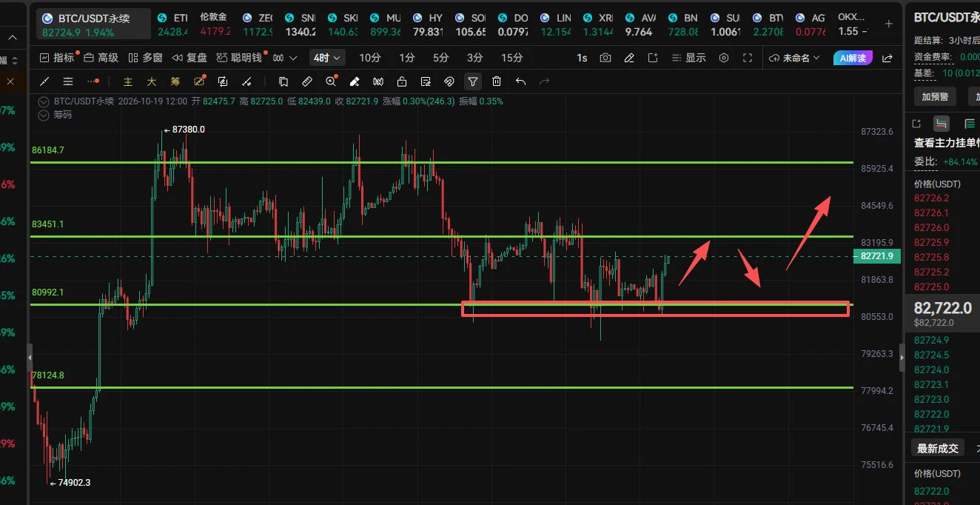
Task: Switch to 多窗 multi-window layout
Action: [144, 58]
